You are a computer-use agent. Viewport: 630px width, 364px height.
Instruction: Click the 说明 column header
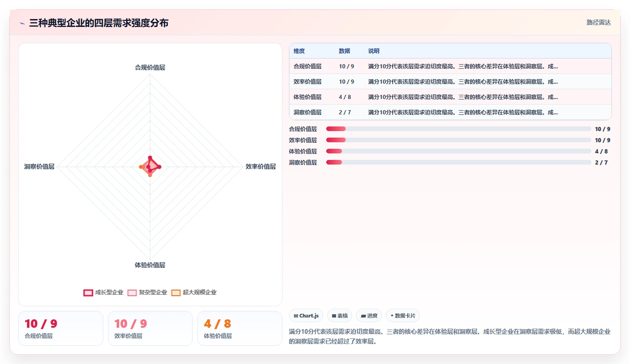click(374, 51)
